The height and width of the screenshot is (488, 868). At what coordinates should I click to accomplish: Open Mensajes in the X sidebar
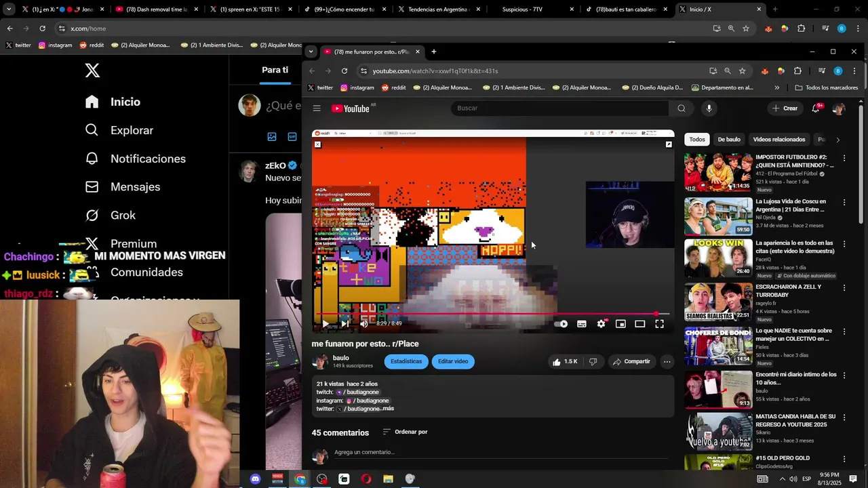[x=123, y=187]
